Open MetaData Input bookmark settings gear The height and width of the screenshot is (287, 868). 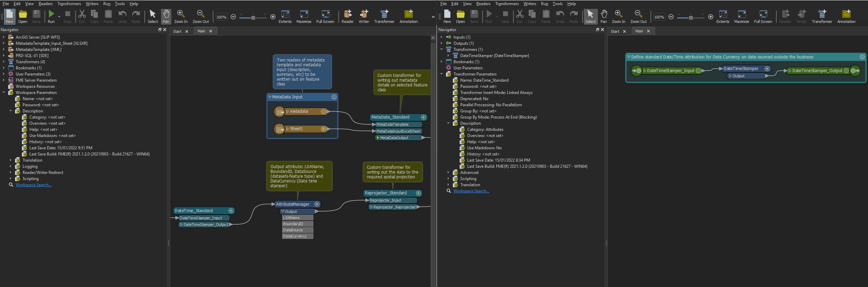[334, 97]
